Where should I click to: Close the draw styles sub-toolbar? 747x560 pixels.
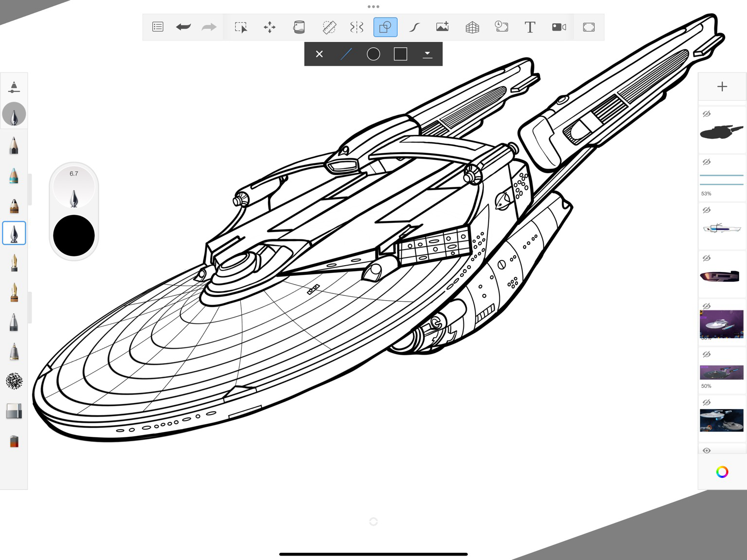(x=320, y=54)
